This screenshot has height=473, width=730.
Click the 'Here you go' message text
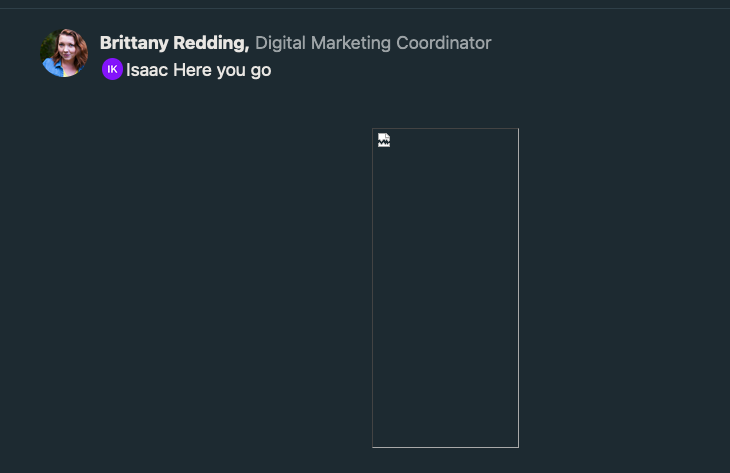[222, 70]
